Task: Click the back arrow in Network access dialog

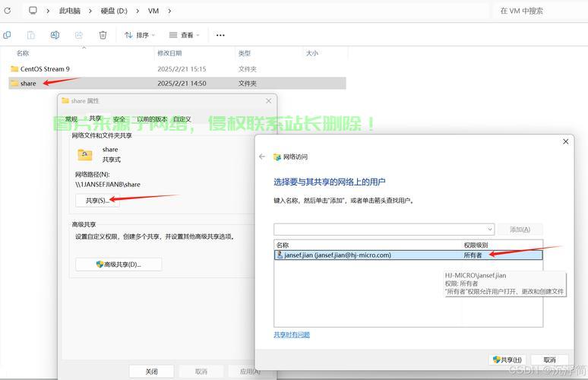Action: click(x=262, y=157)
